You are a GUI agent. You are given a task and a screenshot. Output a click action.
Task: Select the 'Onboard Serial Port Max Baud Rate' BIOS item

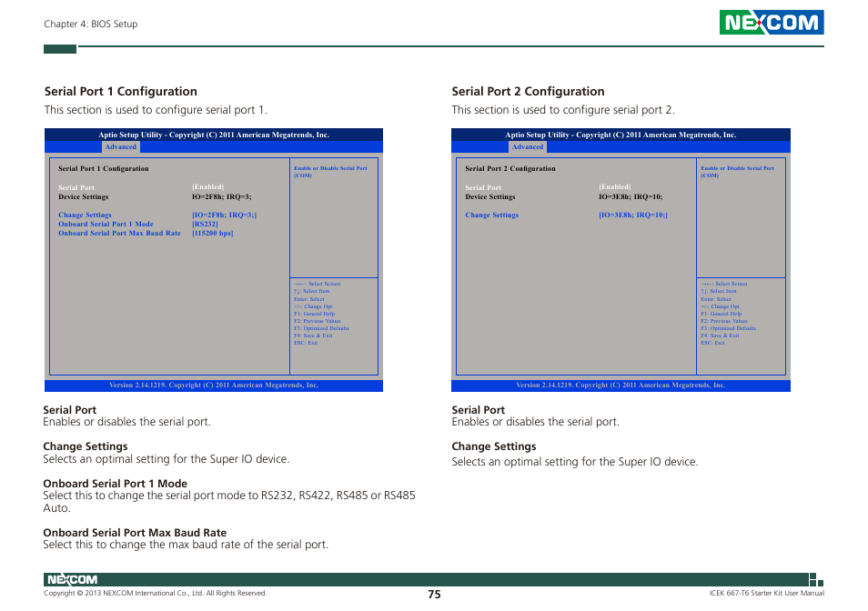coord(119,234)
